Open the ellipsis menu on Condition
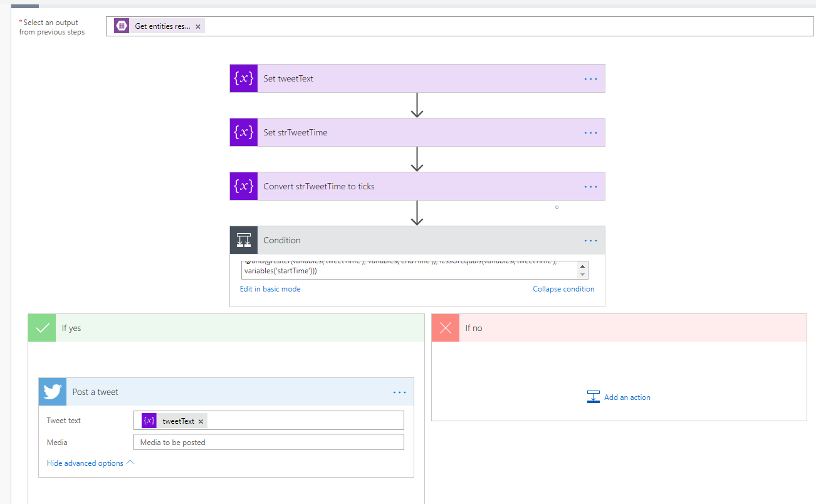Viewport: 816px width, 504px height. coord(590,241)
